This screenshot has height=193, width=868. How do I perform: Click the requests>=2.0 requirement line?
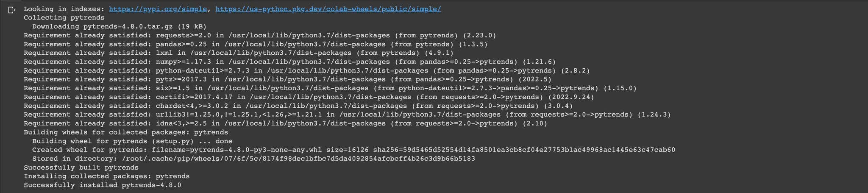(x=259, y=36)
